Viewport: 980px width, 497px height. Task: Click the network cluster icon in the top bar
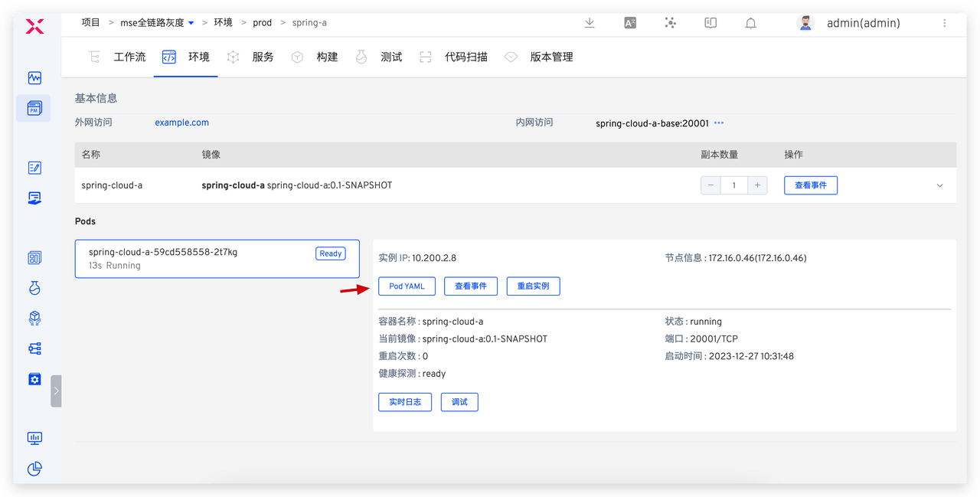pyautogui.click(x=670, y=23)
